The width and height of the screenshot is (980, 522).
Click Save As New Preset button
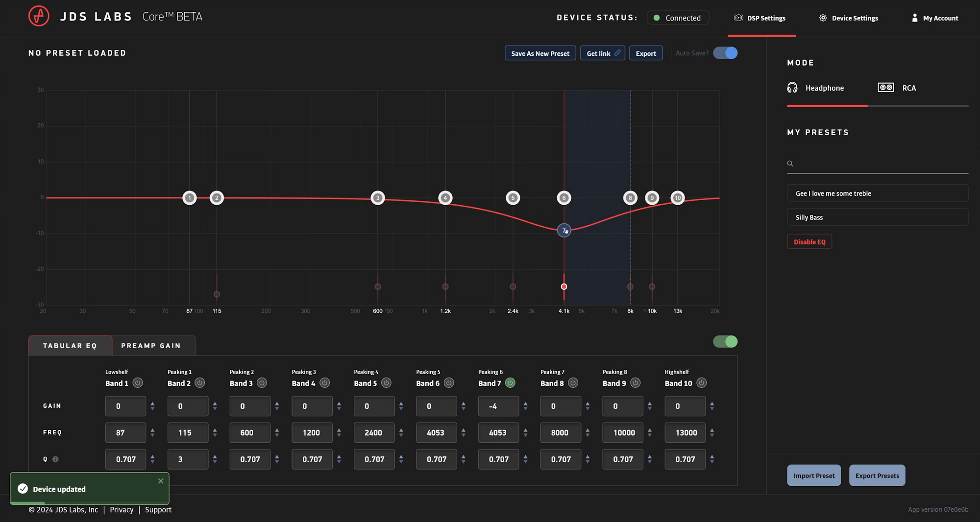click(540, 53)
